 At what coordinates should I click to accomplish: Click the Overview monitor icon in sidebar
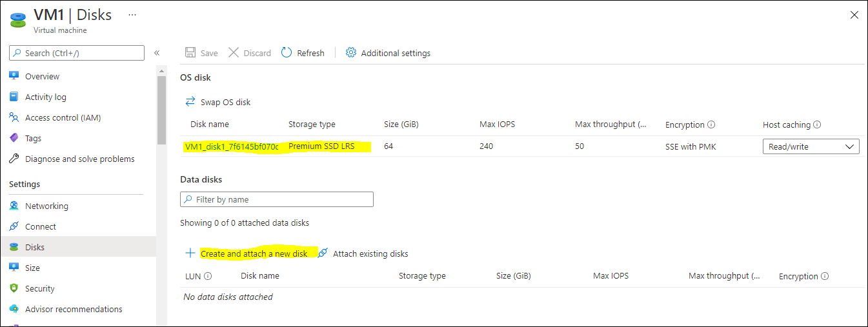(x=14, y=76)
